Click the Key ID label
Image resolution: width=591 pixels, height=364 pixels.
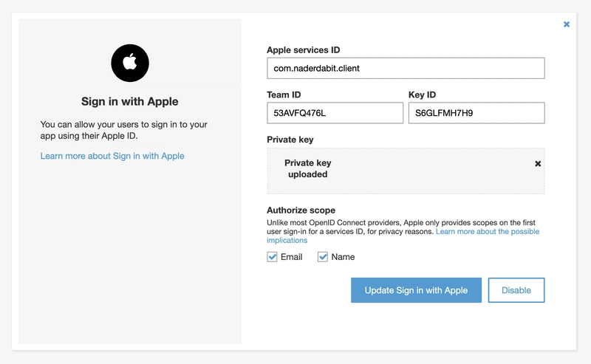point(422,95)
